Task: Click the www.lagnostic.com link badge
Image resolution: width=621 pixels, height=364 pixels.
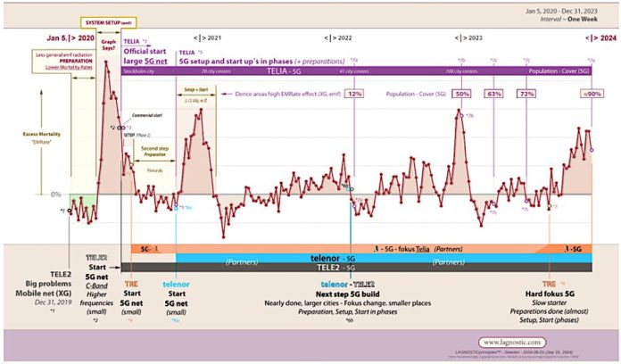Action: pos(511,342)
